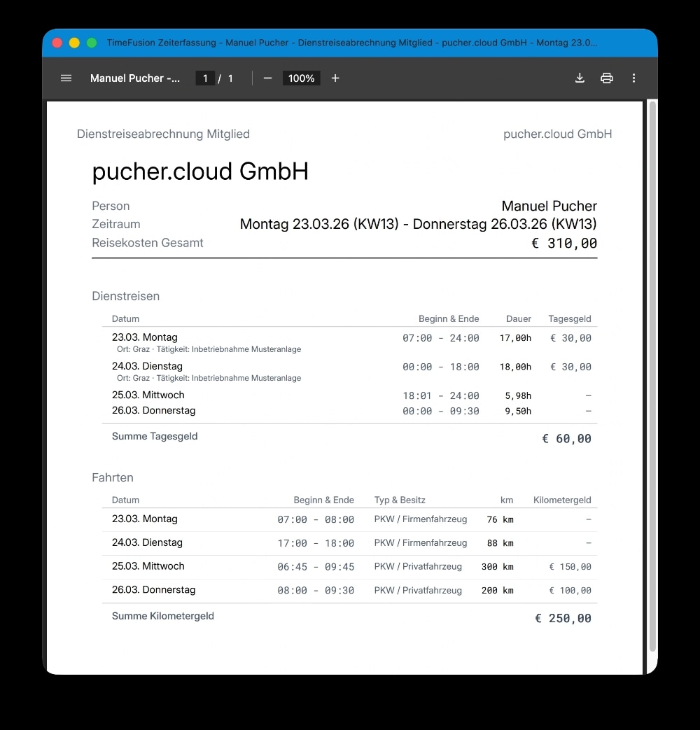Screen dimensions: 700x730
Task: Click the time '00:00 - 18:00'
Action: (x=440, y=367)
